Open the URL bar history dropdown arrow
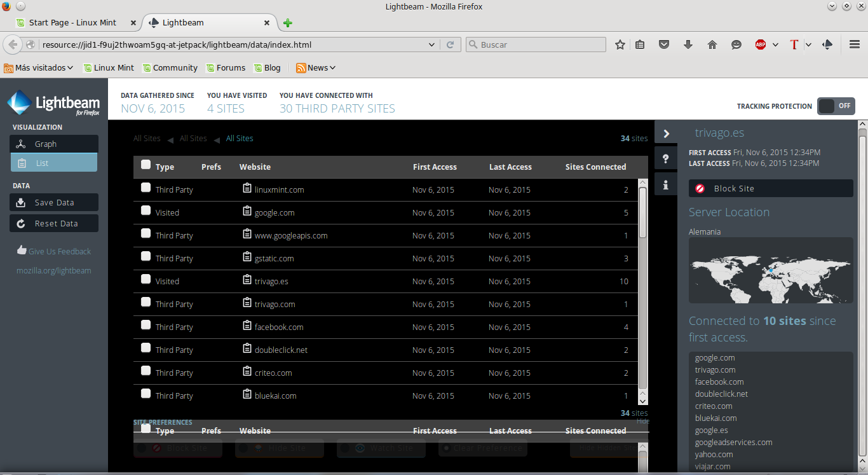This screenshot has width=868, height=475. click(x=431, y=45)
